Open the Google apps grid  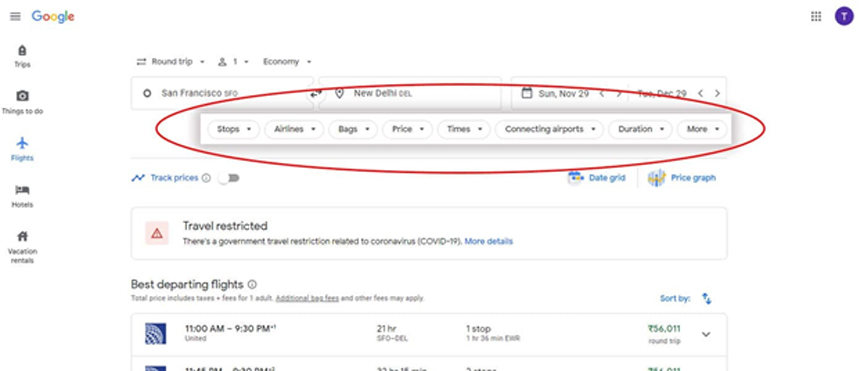coord(816,17)
